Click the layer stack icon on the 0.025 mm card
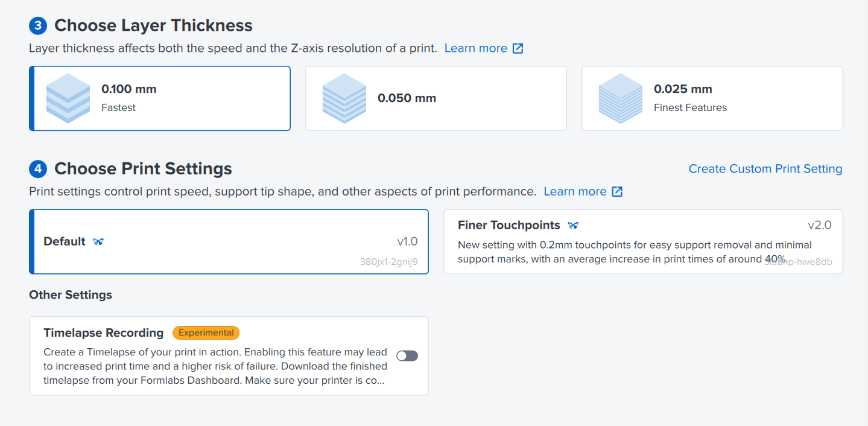 click(x=620, y=98)
